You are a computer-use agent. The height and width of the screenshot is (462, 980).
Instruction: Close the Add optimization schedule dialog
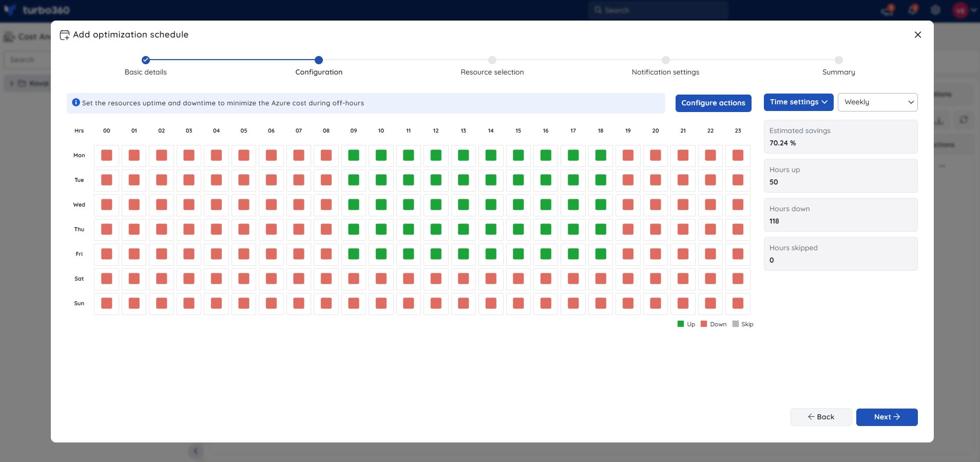(x=918, y=34)
